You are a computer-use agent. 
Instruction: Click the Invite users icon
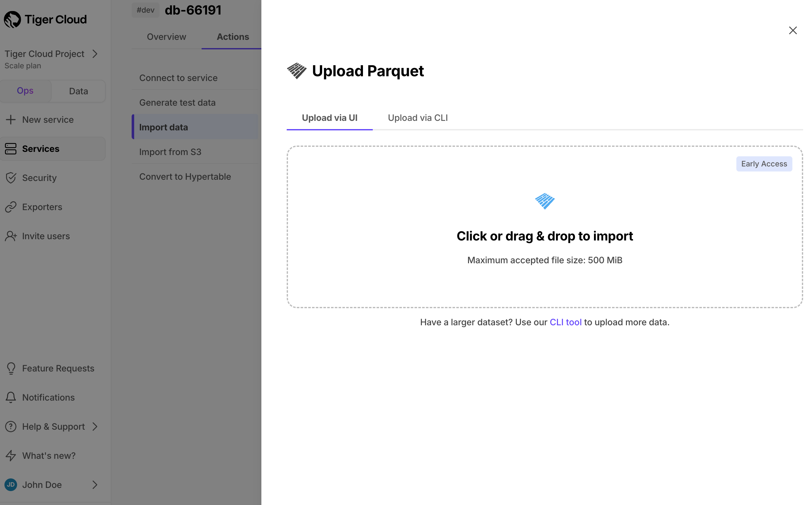[x=11, y=236]
